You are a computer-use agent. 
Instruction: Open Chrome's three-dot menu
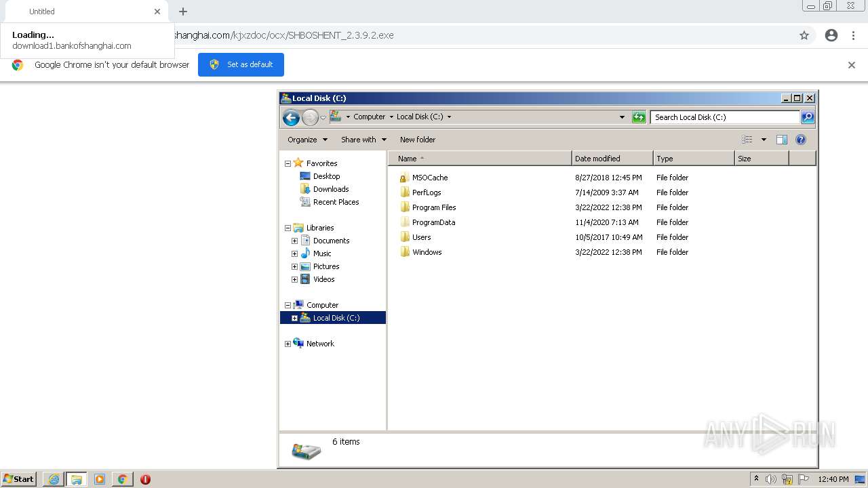(853, 35)
